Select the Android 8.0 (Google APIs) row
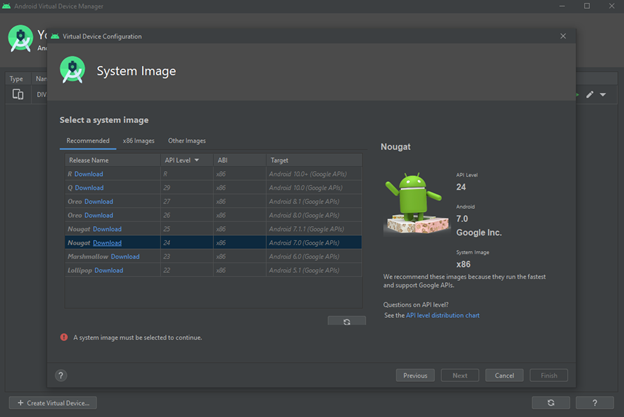Image resolution: width=624 pixels, height=417 pixels. coord(213,215)
